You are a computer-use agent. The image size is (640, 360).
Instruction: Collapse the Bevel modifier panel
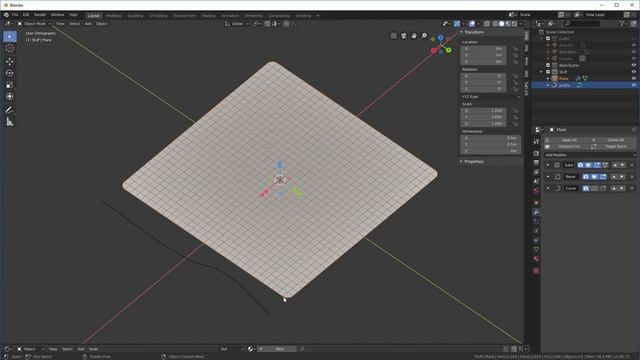[x=548, y=177]
